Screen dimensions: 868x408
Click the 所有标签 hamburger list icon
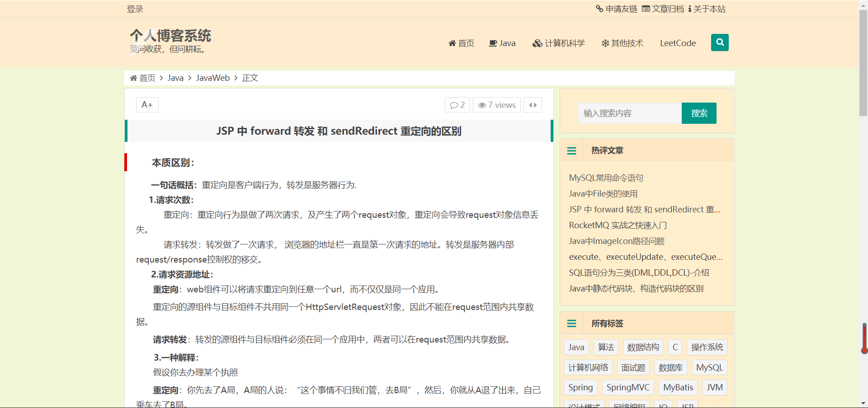click(571, 324)
